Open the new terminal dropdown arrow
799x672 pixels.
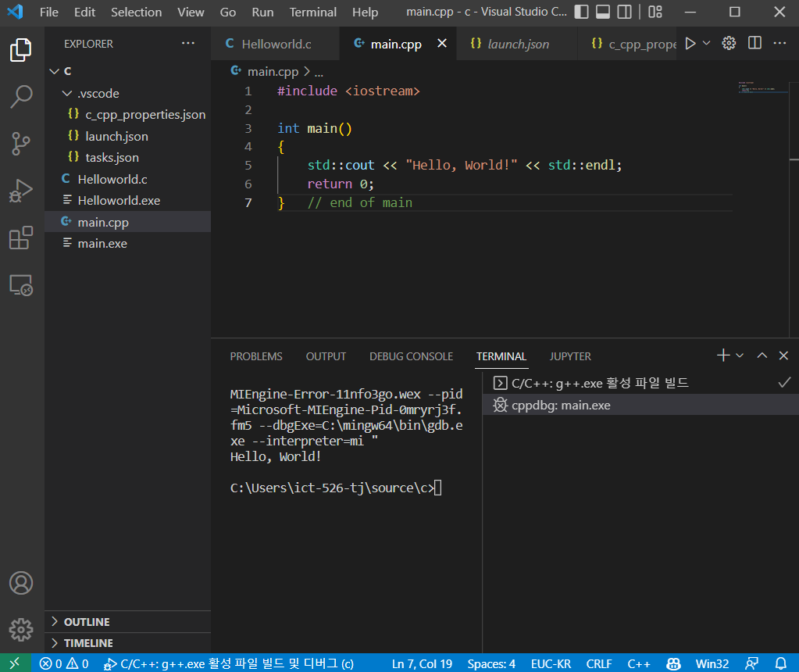(x=740, y=356)
